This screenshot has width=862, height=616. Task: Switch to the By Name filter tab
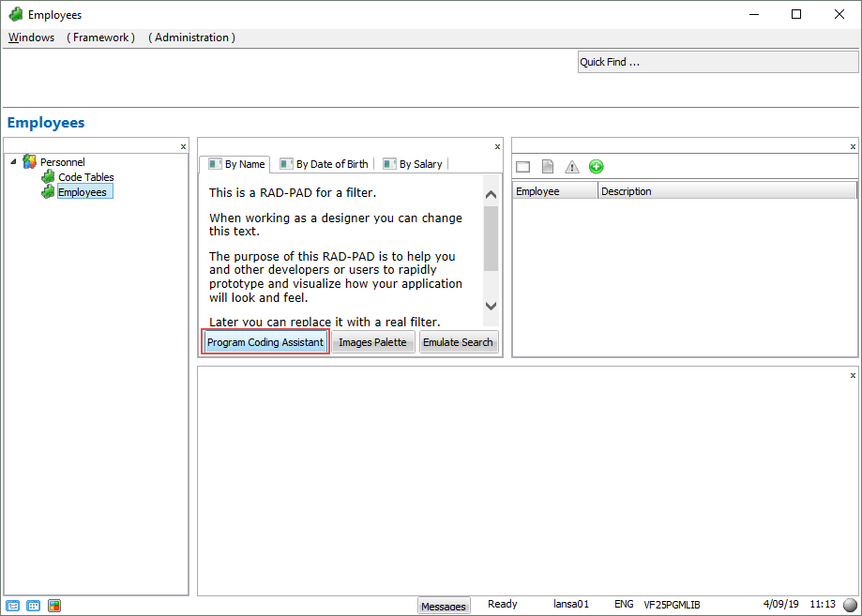236,164
